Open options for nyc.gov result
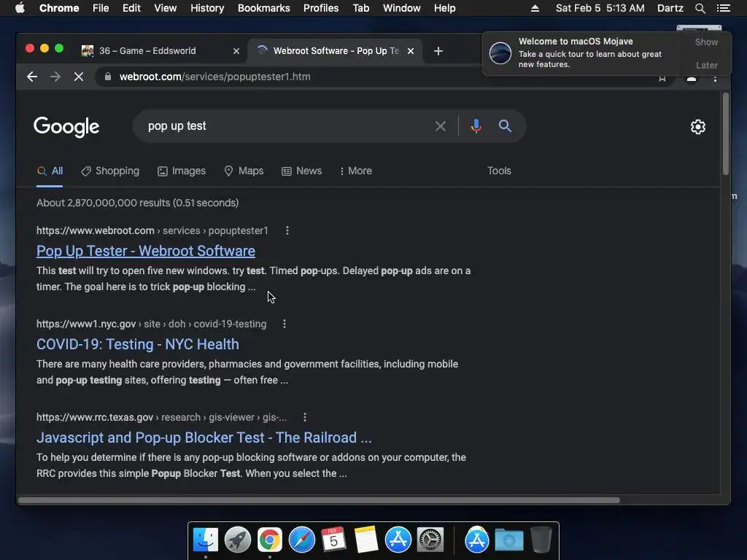The height and width of the screenshot is (560, 747). 285,324
